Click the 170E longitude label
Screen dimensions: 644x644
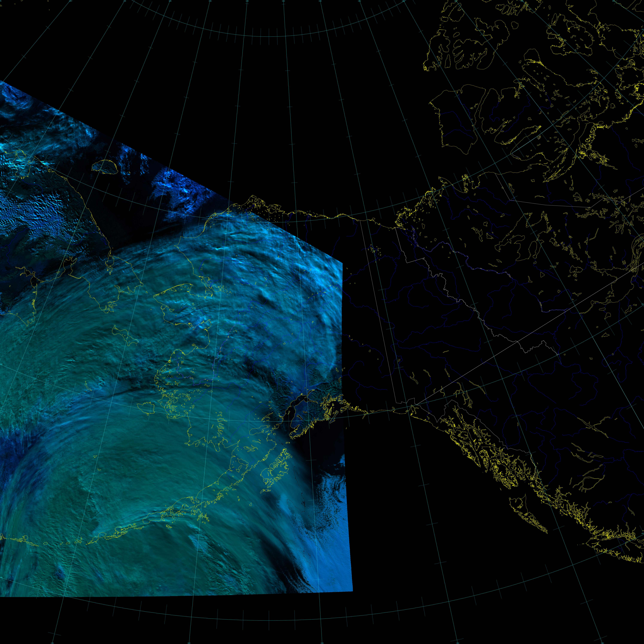[125, 1]
